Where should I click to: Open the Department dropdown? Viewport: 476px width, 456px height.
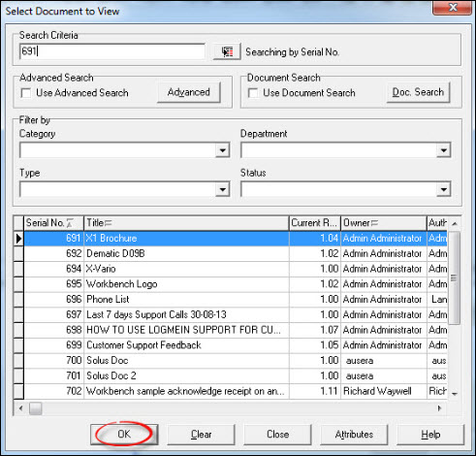[443, 150]
